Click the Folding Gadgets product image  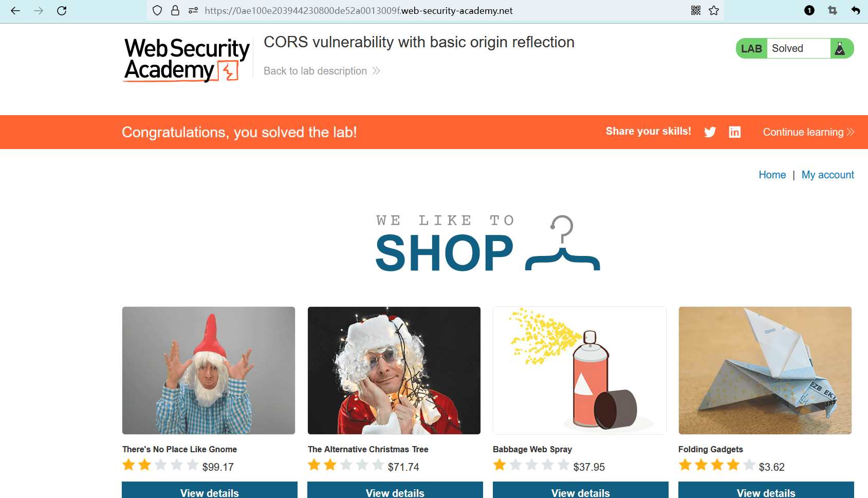[x=765, y=371]
